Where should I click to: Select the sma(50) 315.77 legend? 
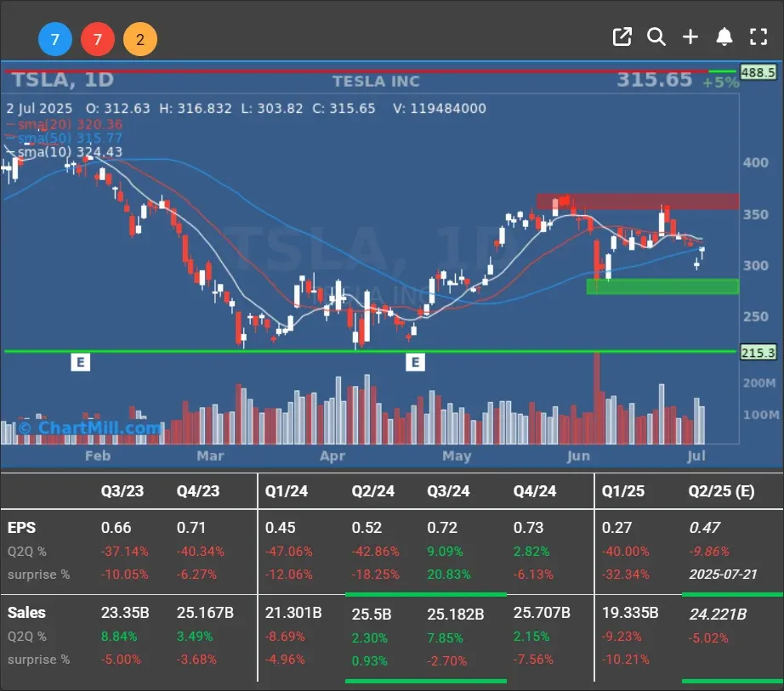pos(65,138)
